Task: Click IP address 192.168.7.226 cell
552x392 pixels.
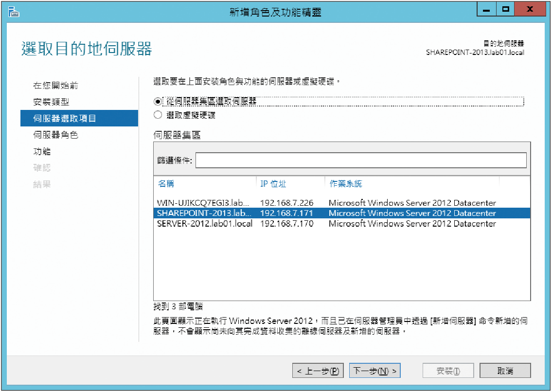Action: 286,203
